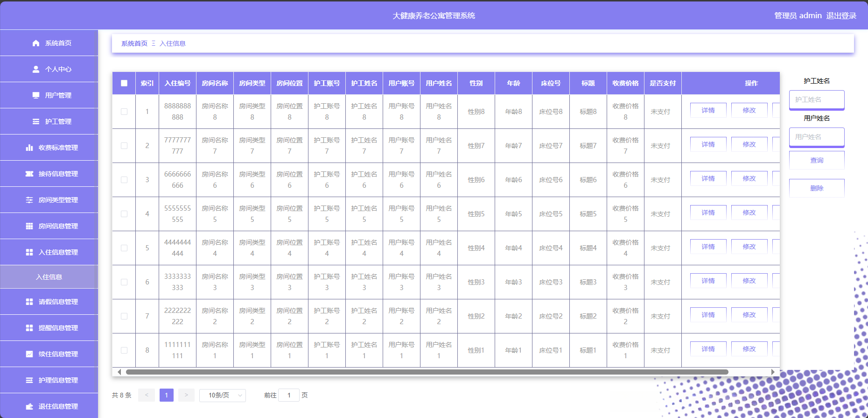Click the bar chart icon beside 收费标准管理

pos(29,148)
